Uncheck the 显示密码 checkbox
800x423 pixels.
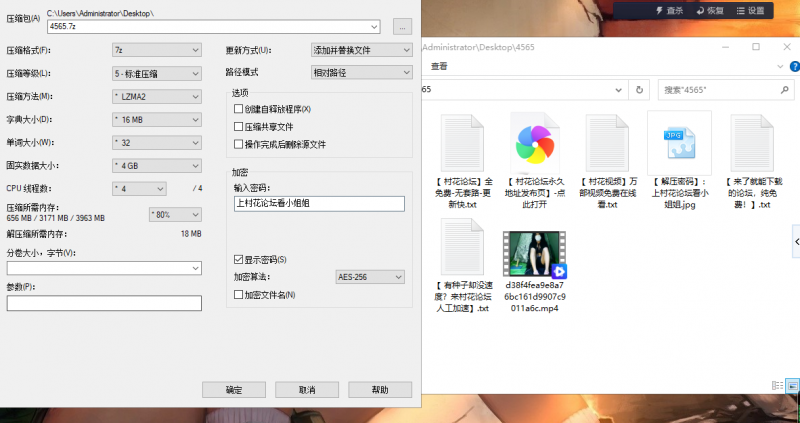(x=238, y=259)
